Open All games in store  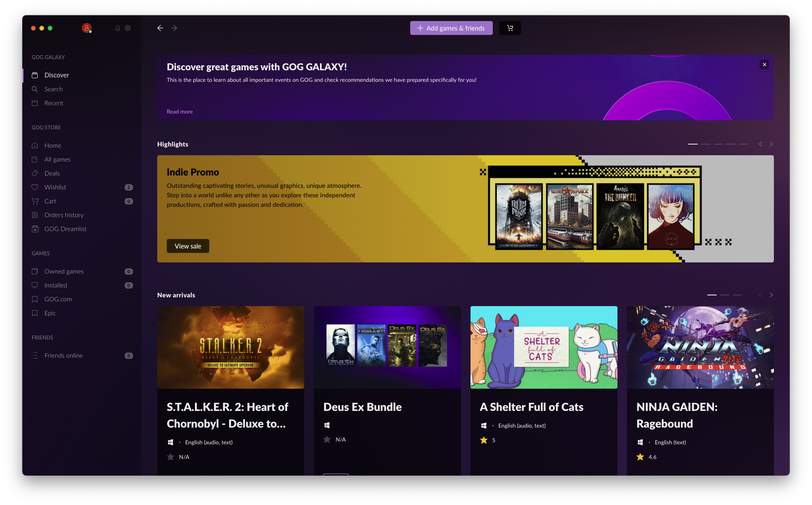click(82, 159)
